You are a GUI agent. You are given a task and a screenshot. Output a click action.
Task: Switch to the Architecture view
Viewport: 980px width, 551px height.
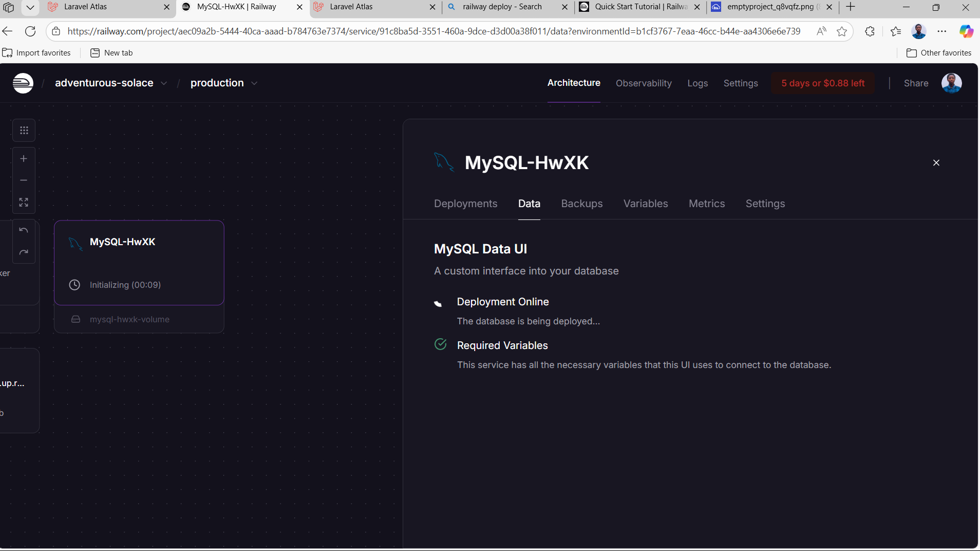[574, 83]
